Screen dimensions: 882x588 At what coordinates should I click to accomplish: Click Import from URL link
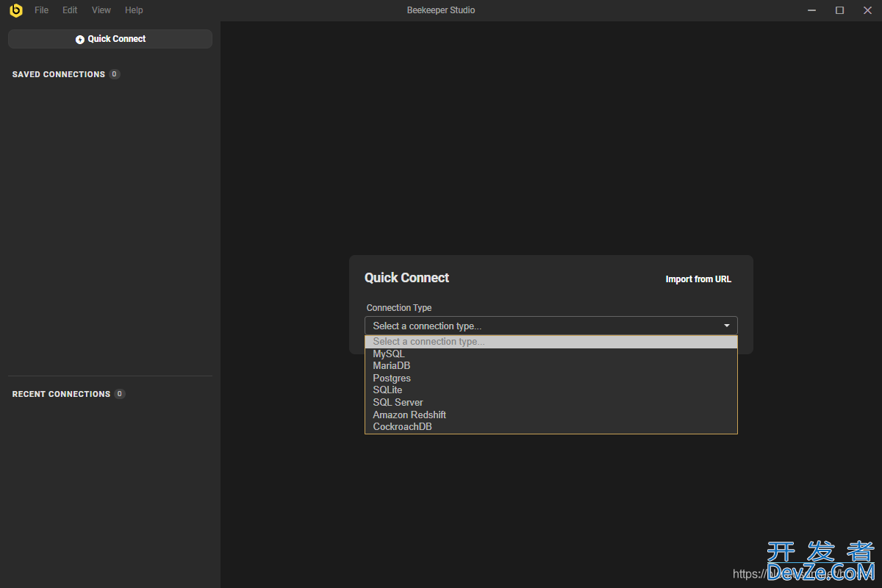click(x=698, y=279)
